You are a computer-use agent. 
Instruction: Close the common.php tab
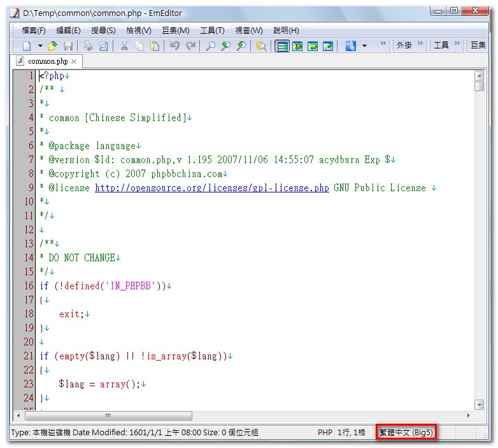(74, 61)
